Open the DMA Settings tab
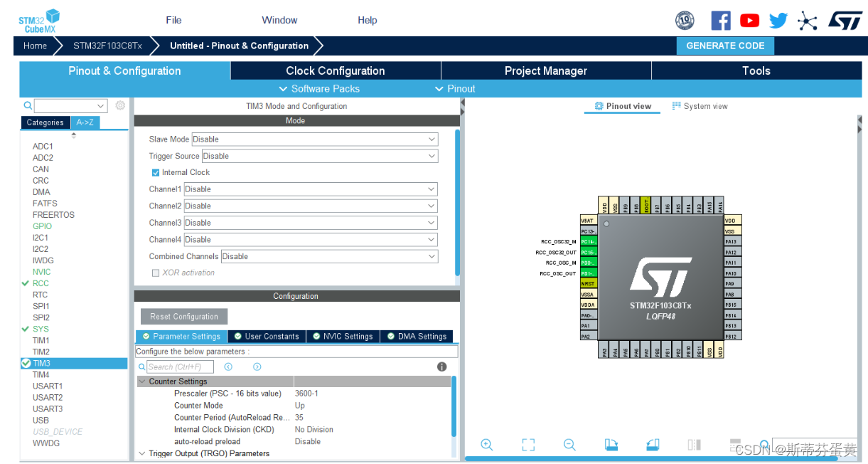 pos(417,336)
